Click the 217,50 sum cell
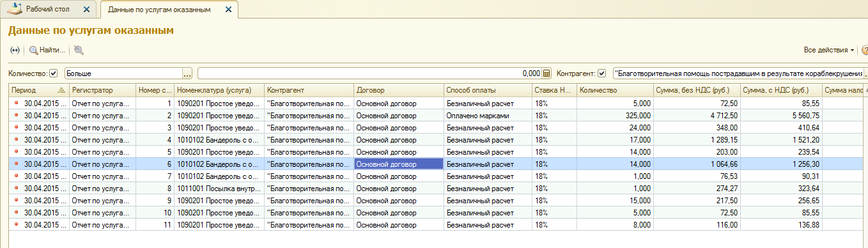The height and width of the screenshot is (248, 868). 697,200
